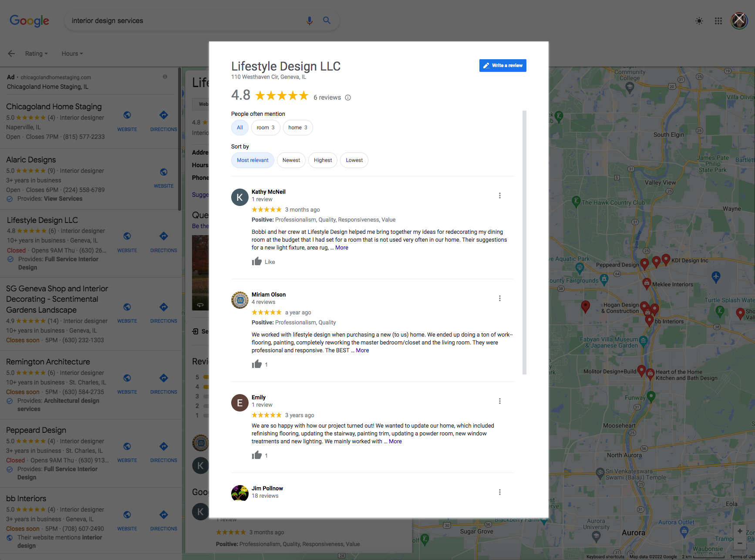Expand Emily's review with More

(x=395, y=442)
